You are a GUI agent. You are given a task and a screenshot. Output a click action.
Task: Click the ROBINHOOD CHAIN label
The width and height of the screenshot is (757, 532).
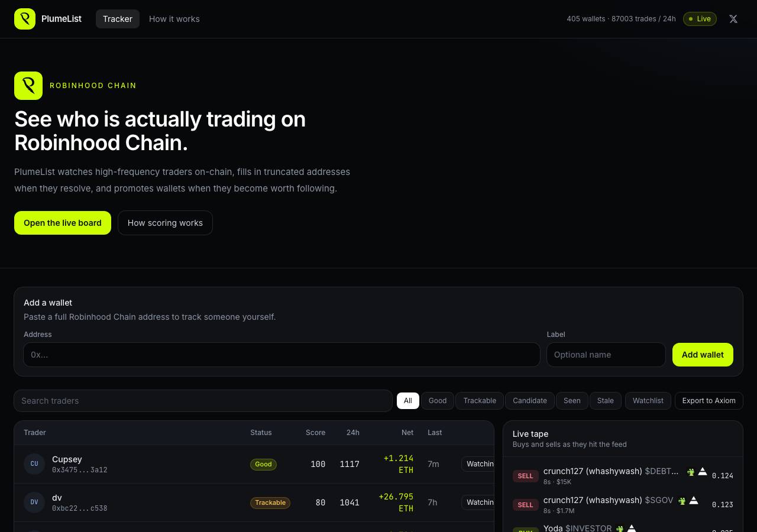93,86
